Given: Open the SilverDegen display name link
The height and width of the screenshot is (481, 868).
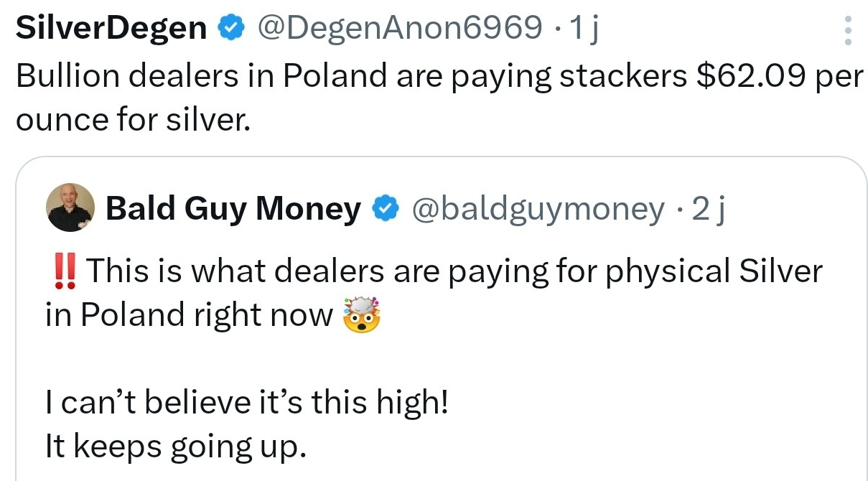Looking at the screenshot, I should tap(111, 28).
